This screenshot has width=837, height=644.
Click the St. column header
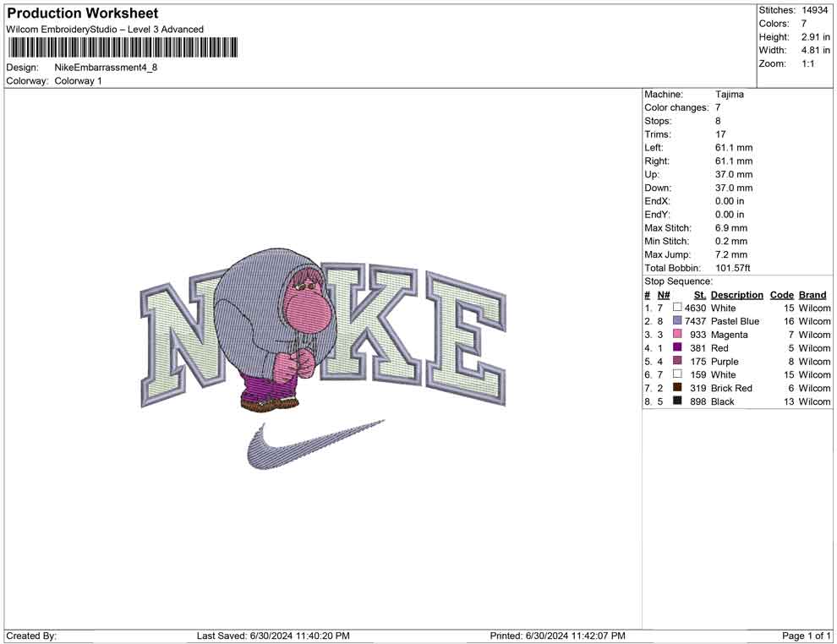point(700,294)
